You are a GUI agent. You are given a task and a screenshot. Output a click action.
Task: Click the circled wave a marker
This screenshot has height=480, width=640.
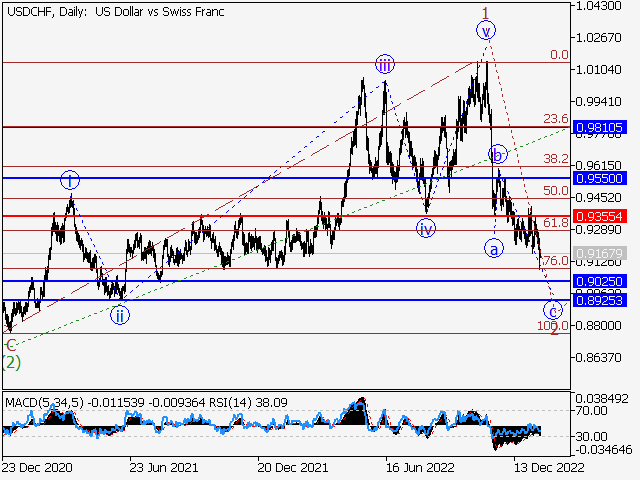[494, 248]
